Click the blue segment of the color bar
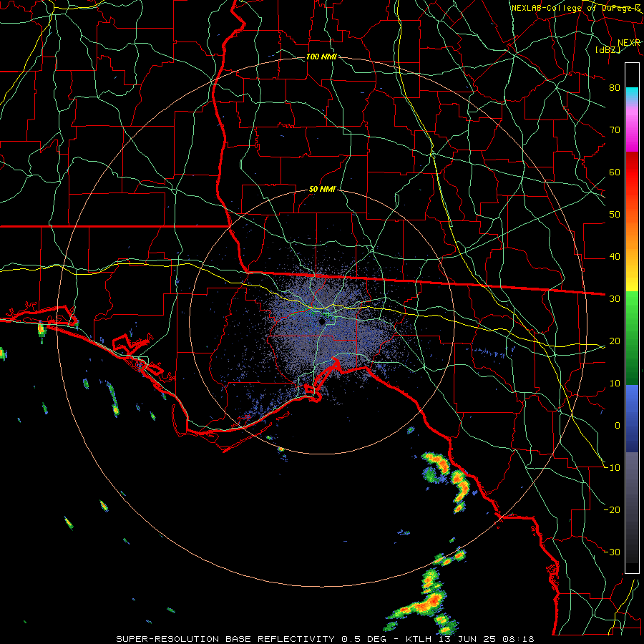This screenshot has height=644, width=644. [x=632, y=419]
